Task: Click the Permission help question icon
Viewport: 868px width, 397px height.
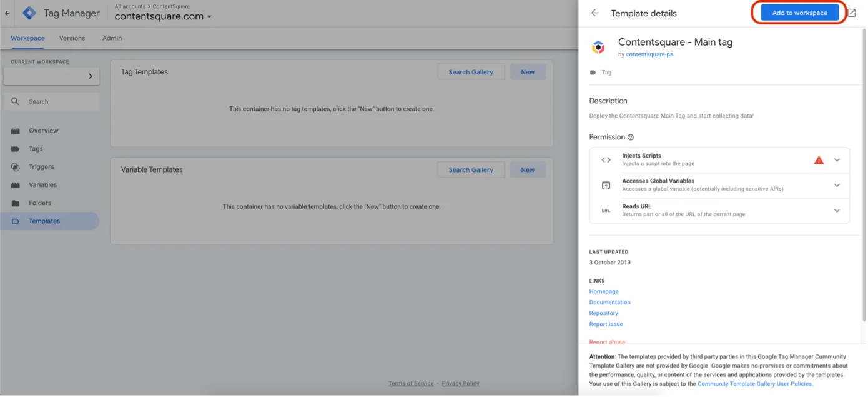Action: pos(631,138)
